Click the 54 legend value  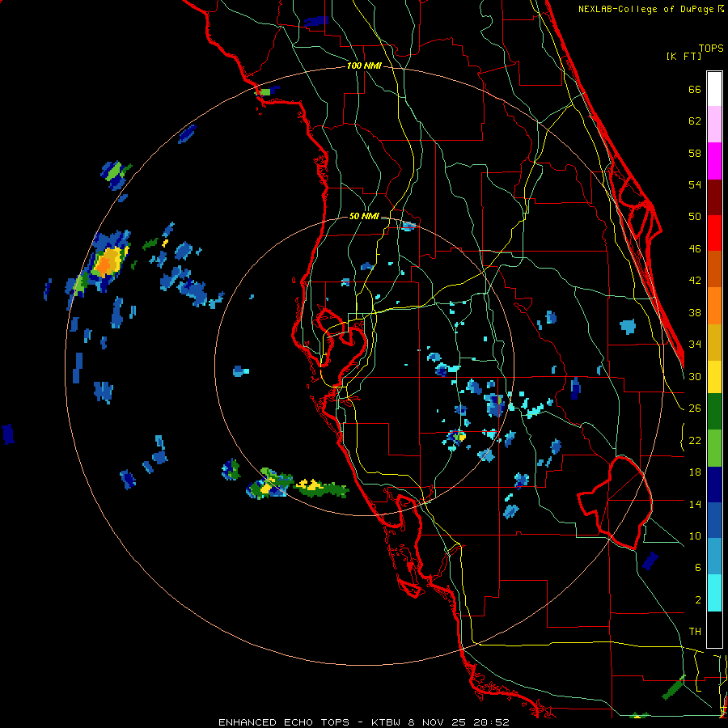point(695,184)
